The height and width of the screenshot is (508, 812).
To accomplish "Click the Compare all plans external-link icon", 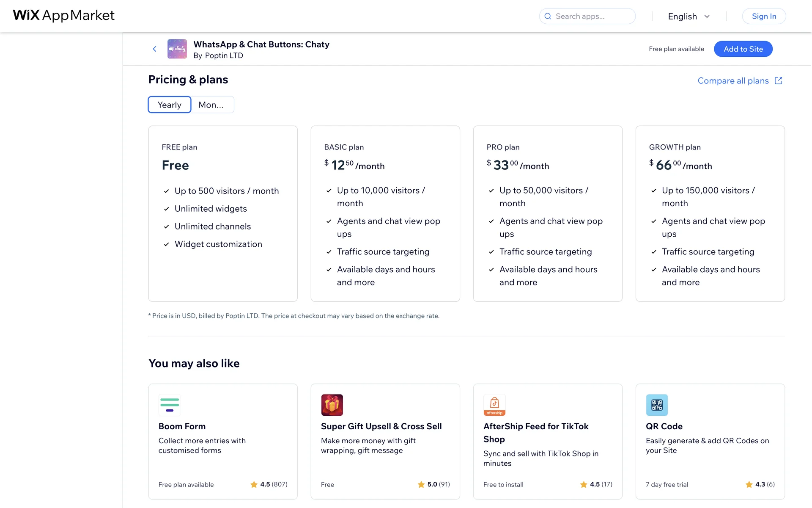I will click(779, 80).
